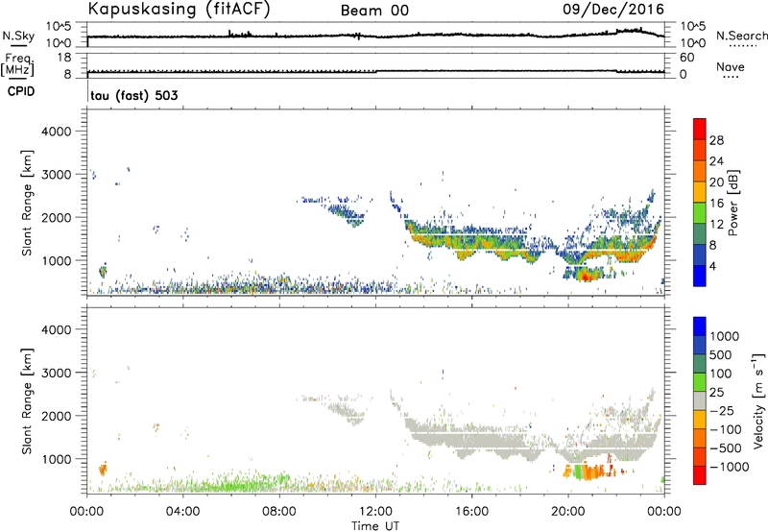
Task: Select the 'Beam 00' label
Action: tap(374, 11)
